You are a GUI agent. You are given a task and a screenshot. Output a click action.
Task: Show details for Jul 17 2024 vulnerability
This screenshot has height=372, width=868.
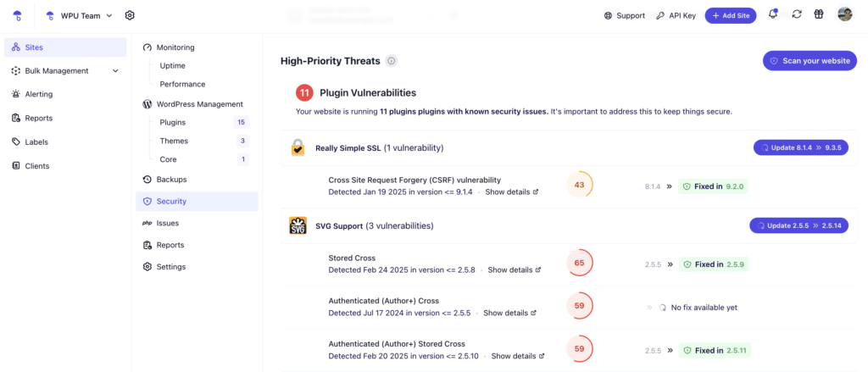[509, 313]
